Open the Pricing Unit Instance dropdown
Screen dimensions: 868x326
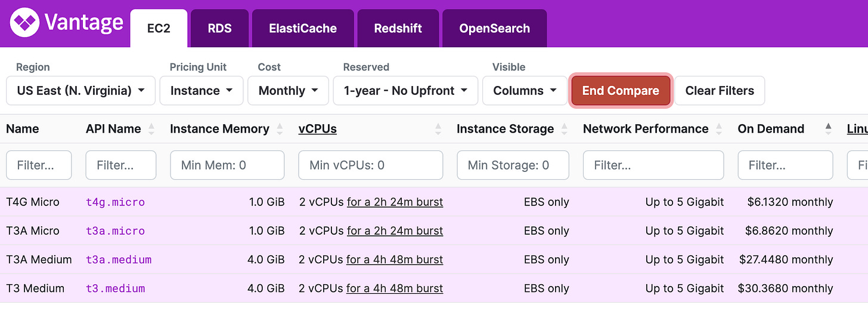[x=201, y=91]
